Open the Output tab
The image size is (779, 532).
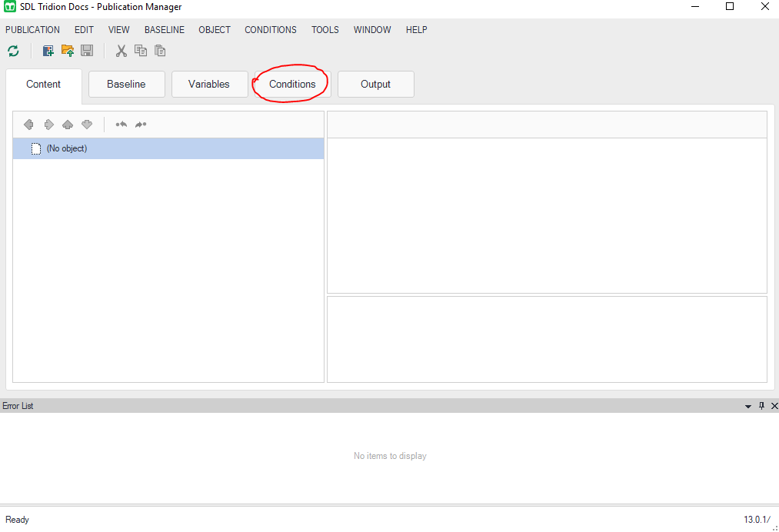coord(375,85)
